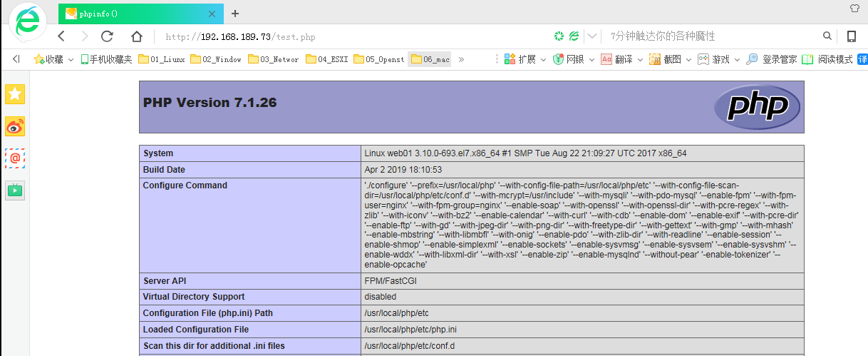Expand the 翻译 dropdown arrow
This screenshot has width=868, height=356.
(640, 60)
